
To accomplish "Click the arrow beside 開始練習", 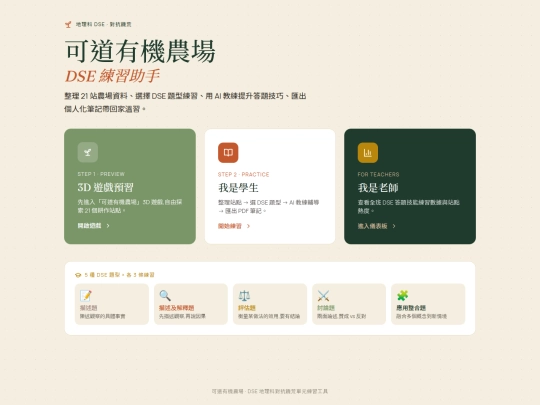I will (248, 226).
